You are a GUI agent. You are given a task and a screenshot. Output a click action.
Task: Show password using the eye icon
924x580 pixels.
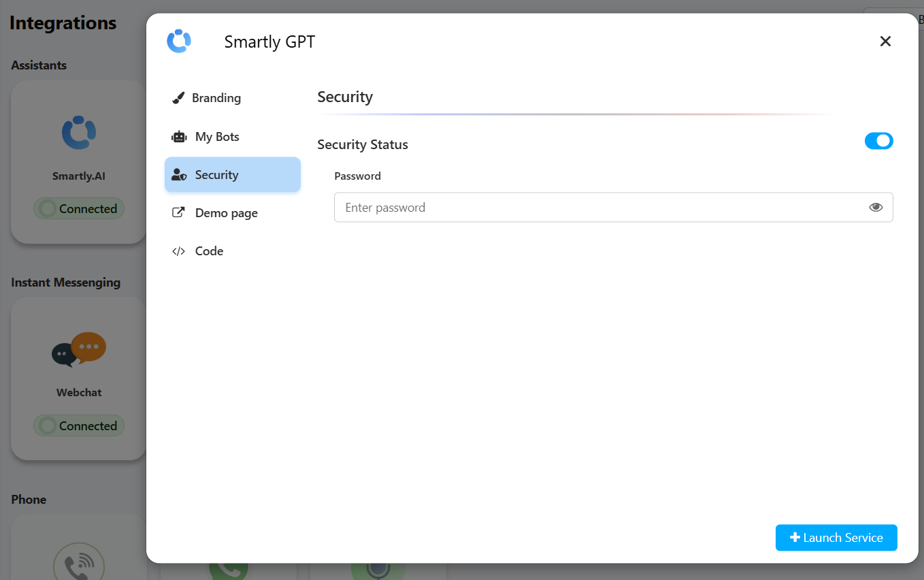876,208
